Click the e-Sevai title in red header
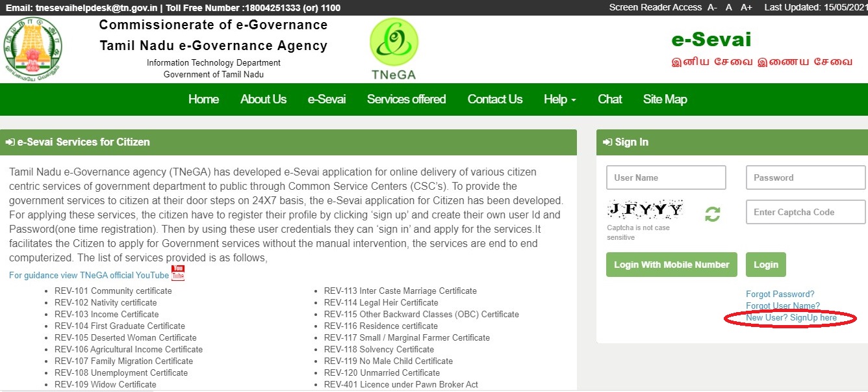The image size is (868, 392). click(x=711, y=40)
